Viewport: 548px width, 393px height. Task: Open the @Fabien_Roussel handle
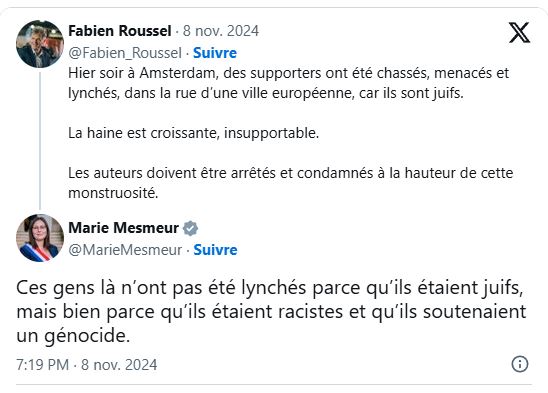125,53
